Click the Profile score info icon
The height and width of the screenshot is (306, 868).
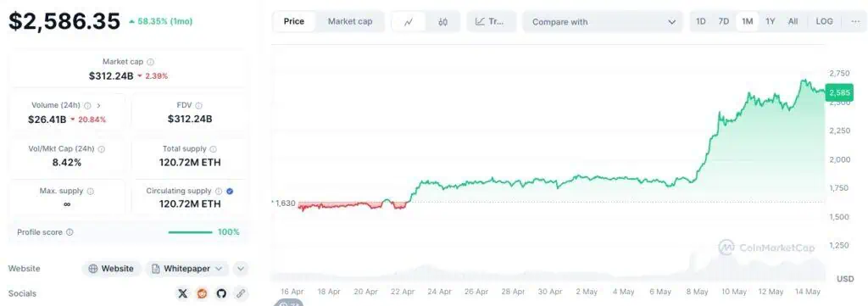(x=70, y=232)
